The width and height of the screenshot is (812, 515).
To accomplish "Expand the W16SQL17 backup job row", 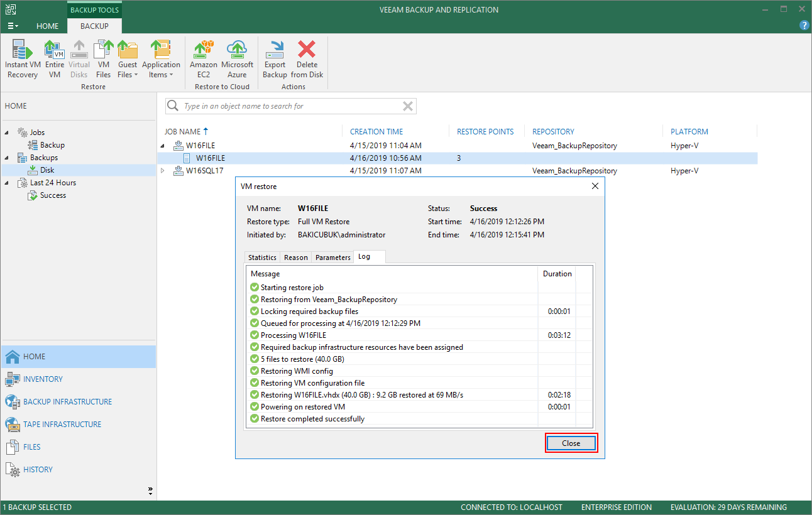I will tap(162, 171).
